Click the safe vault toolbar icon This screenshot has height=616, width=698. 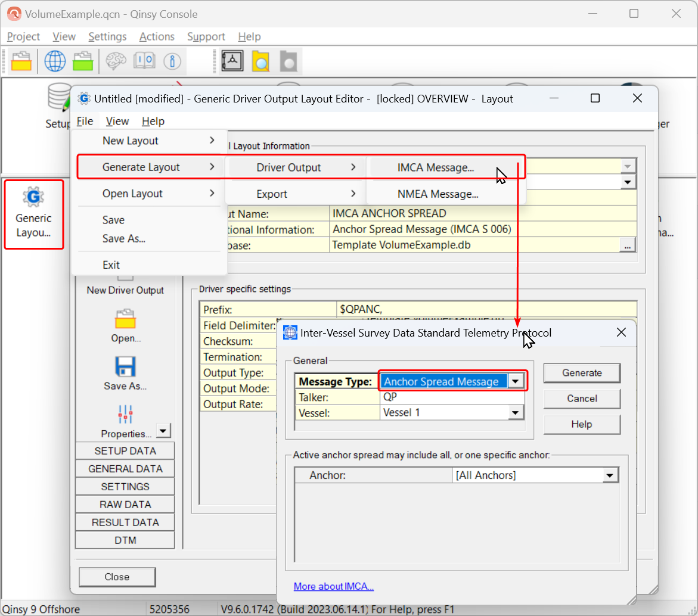pos(232,61)
